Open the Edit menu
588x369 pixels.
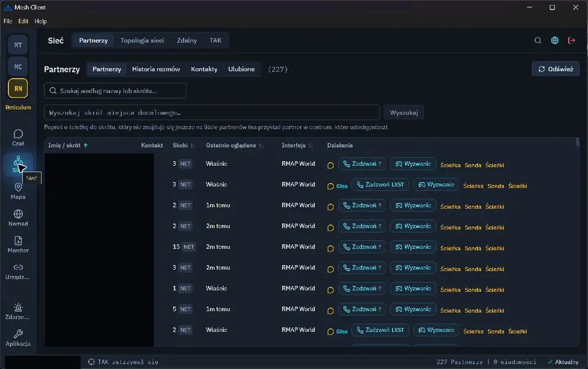pyautogui.click(x=23, y=21)
